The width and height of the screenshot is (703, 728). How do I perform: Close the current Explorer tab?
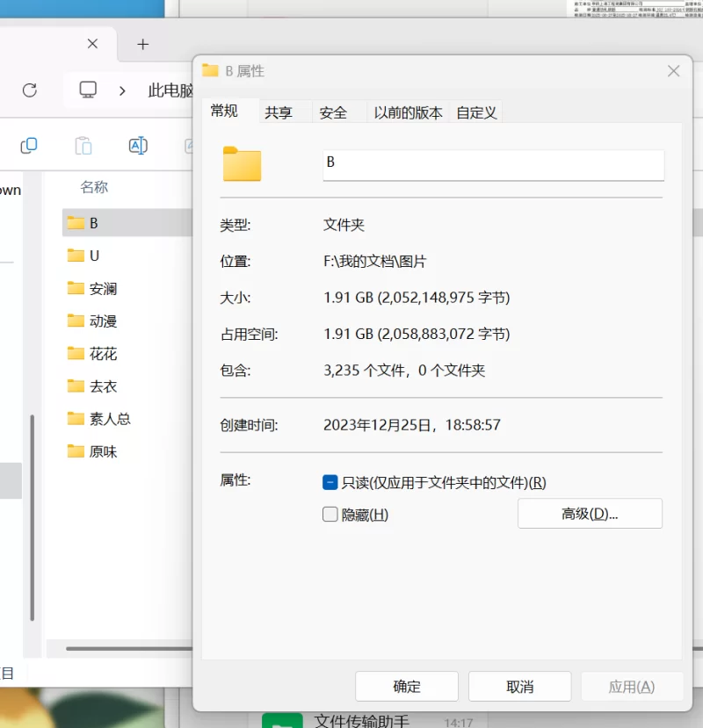[92, 44]
